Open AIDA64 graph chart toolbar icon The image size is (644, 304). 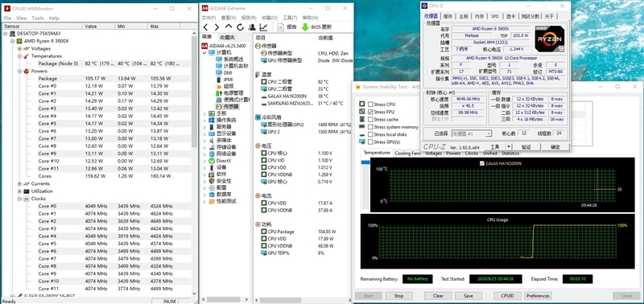coord(264,27)
